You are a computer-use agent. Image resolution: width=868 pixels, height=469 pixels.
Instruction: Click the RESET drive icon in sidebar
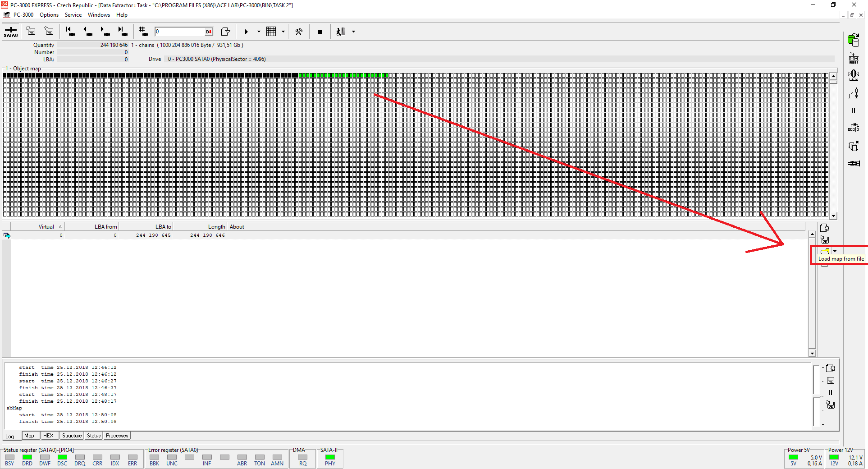coord(854,58)
